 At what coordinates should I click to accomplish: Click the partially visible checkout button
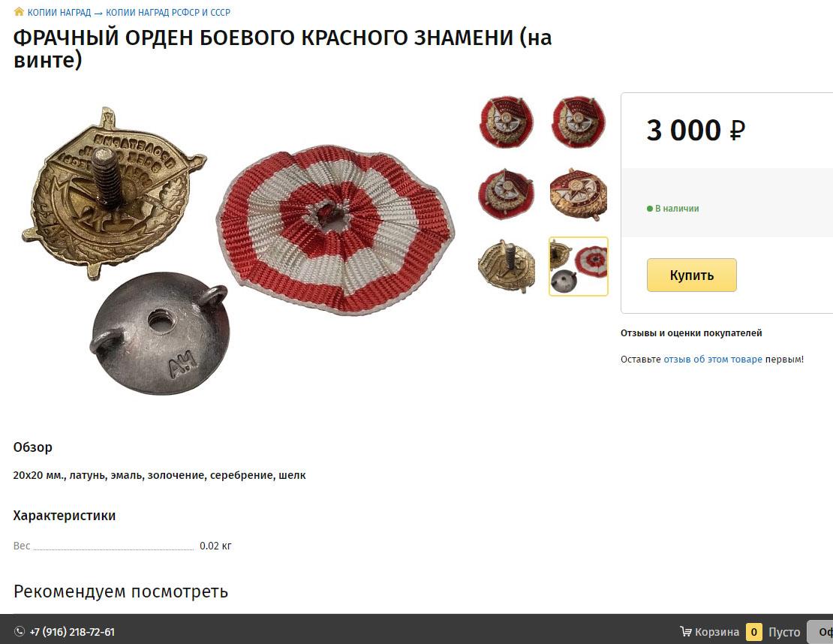pos(820,632)
